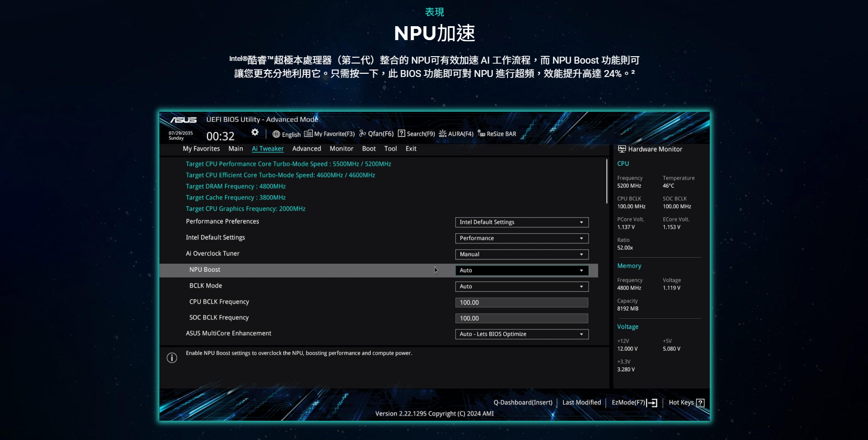Open Search (F9) question mark icon
Screen dimensions: 868x440
(402, 134)
